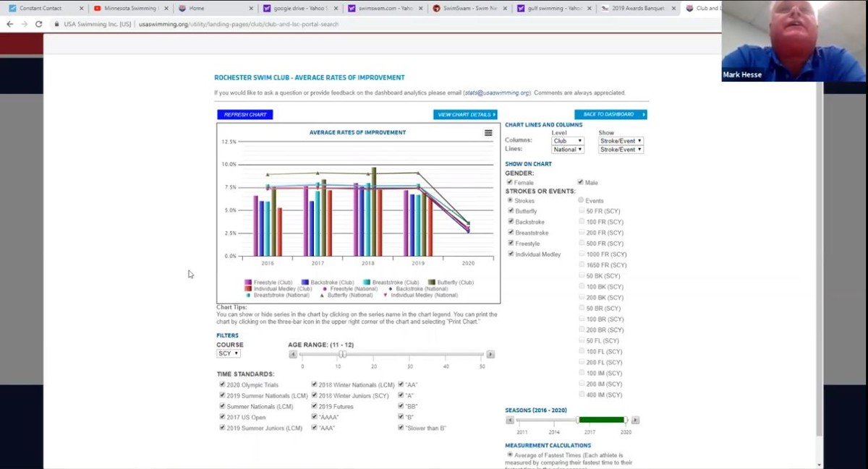Click the age range slider handle
Viewport: 868px width, 469px height.
pyautogui.click(x=343, y=354)
